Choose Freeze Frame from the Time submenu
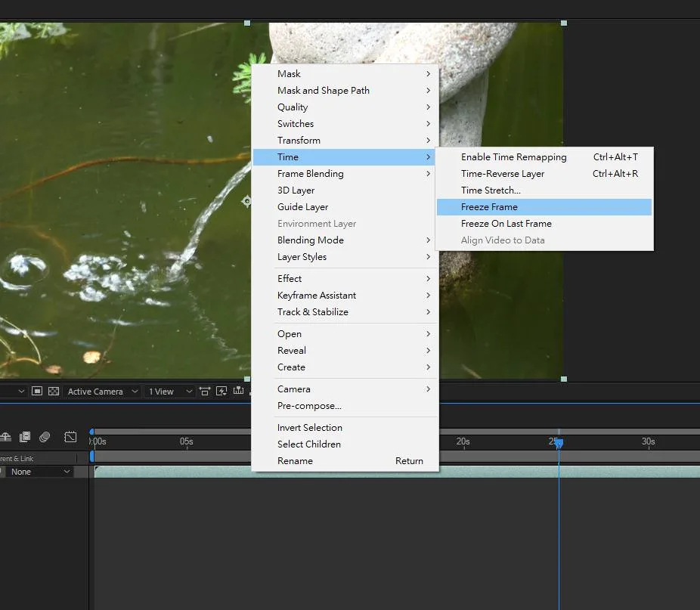The image size is (700, 610). [544, 207]
